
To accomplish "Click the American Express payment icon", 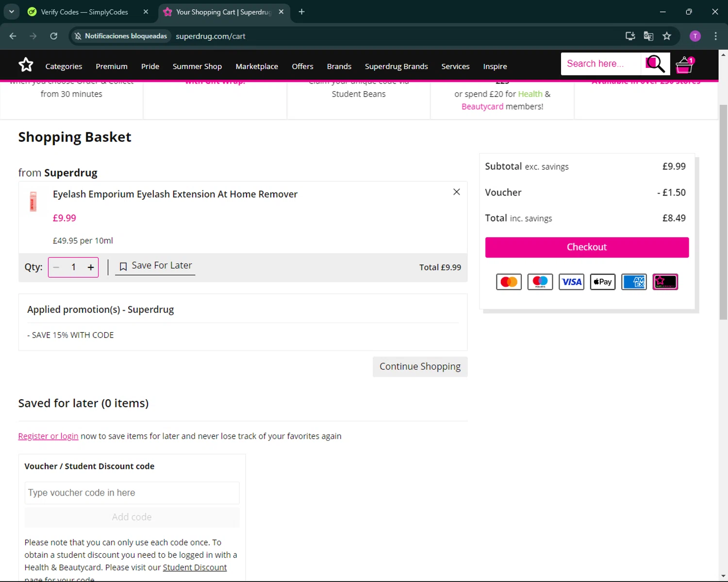I will 634,282.
